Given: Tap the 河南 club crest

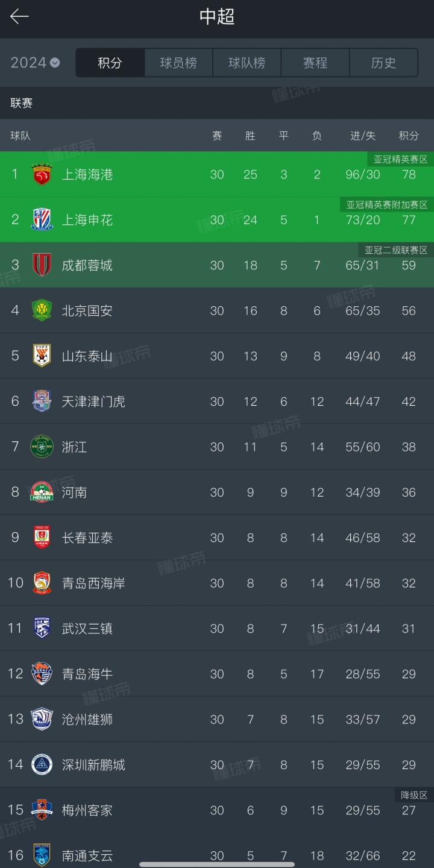Looking at the screenshot, I should 42,492.
